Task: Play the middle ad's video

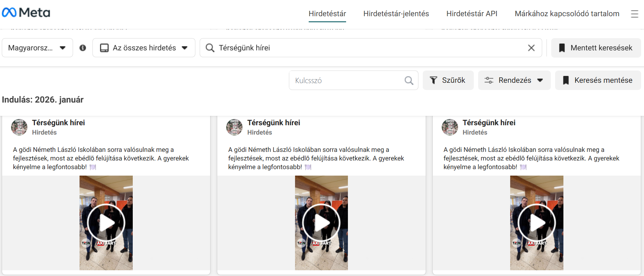Action: tap(321, 223)
